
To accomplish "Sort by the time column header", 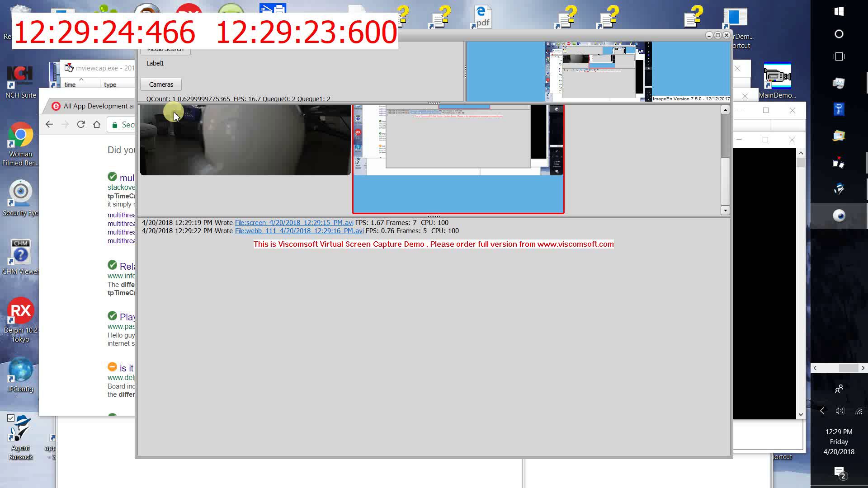I will click(70, 84).
